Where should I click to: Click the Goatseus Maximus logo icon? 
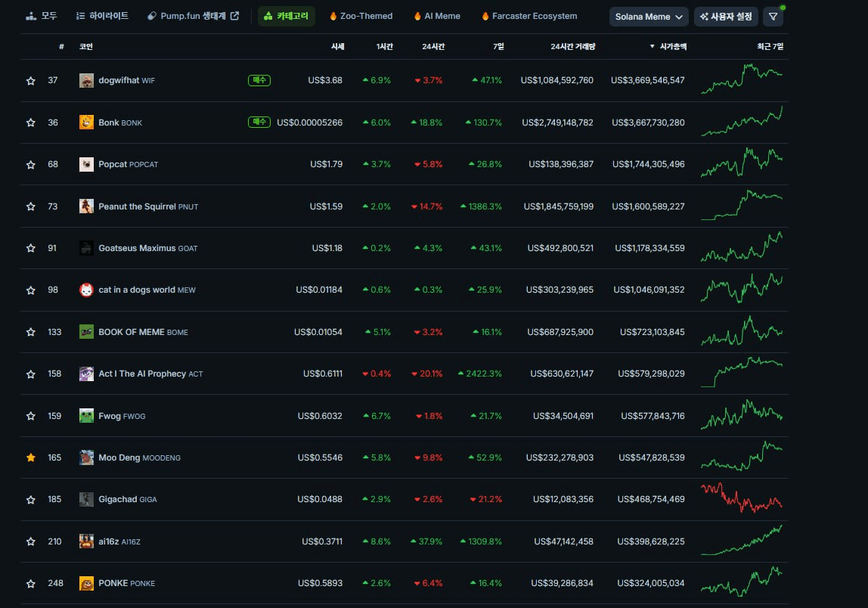tap(86, 248)
